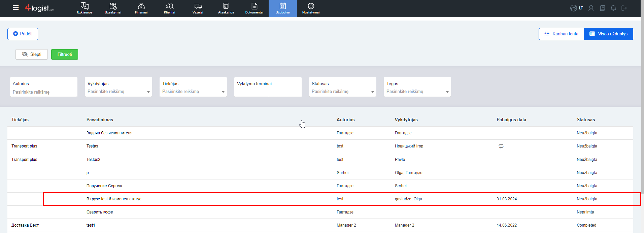Click 'Olga, Гавтадзе' executor cell

tap(409, 173)
